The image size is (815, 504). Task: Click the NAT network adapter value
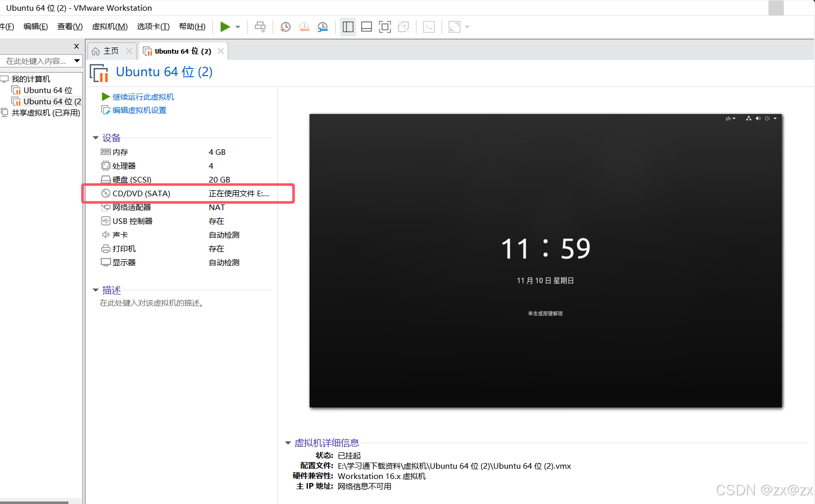click(x=217, y=208)
